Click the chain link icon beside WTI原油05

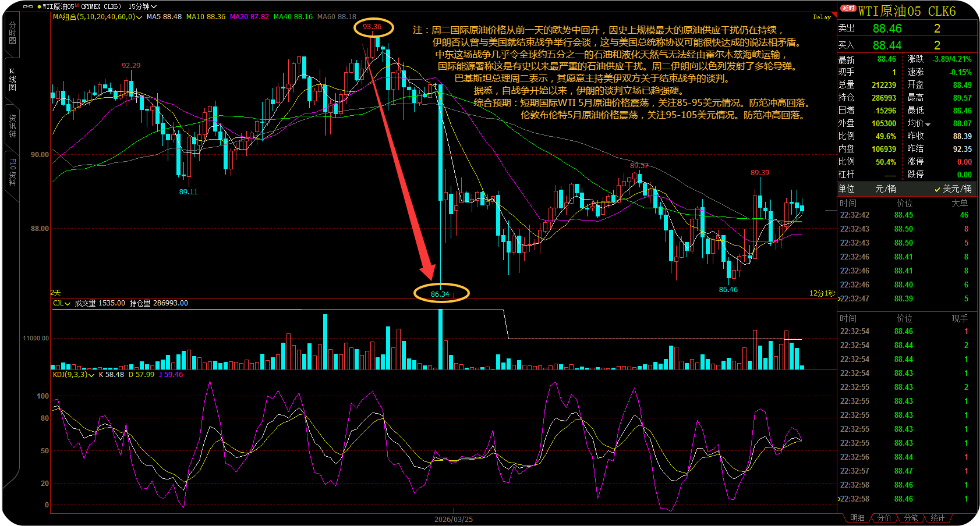tap(27, 6)
